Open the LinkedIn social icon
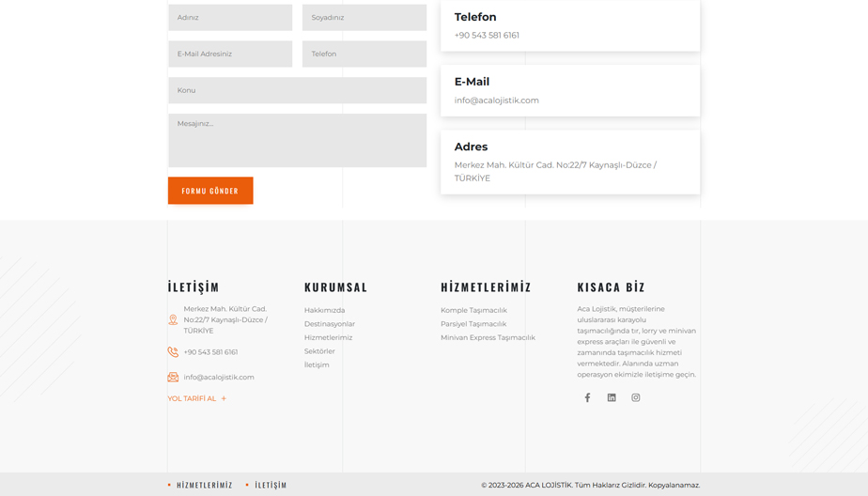The image size is (868, 496). (612, 397)
